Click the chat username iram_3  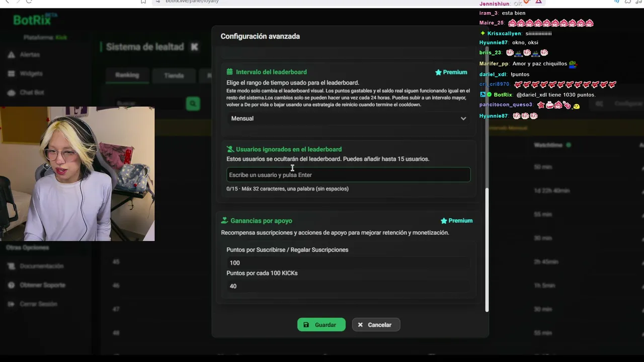point(489,13)
